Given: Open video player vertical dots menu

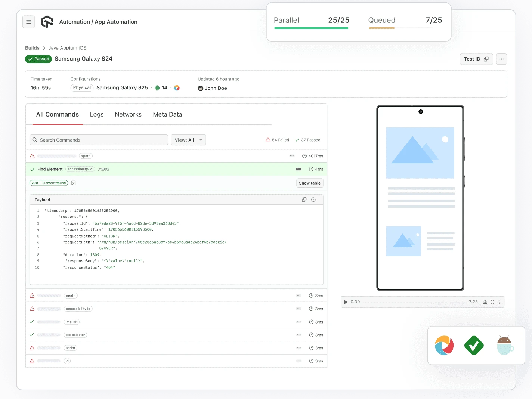Looking at the screenshot, I should (499, 302).
